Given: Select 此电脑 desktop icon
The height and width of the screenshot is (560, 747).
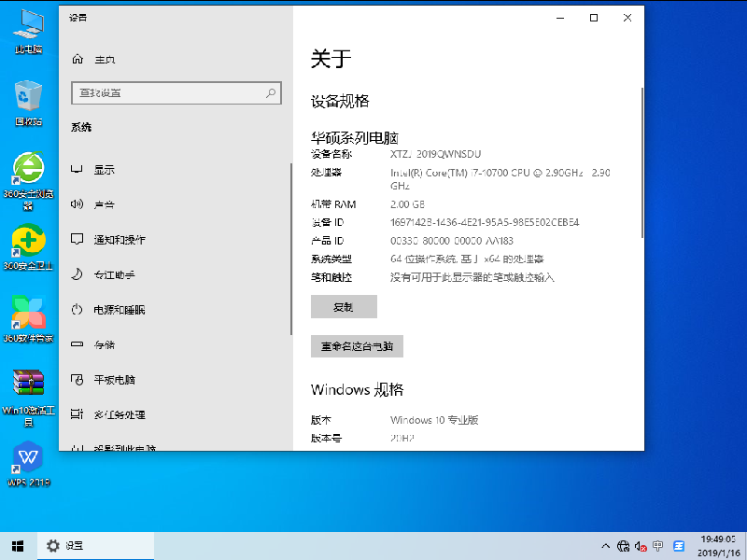Looking at the screenshot, I should click(29, 32).
